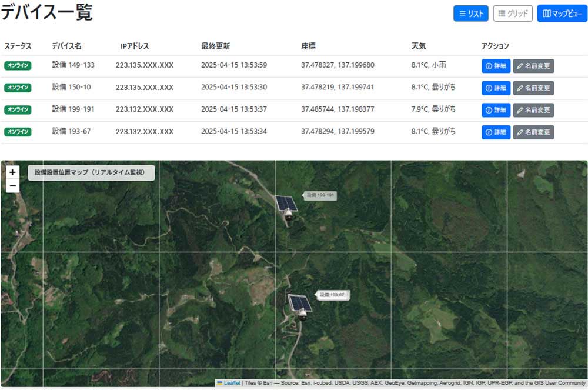Viewport: 588px width, 390px height.
Task: Open 詳細 for 設備 149-133
Action: coord(496,66)
